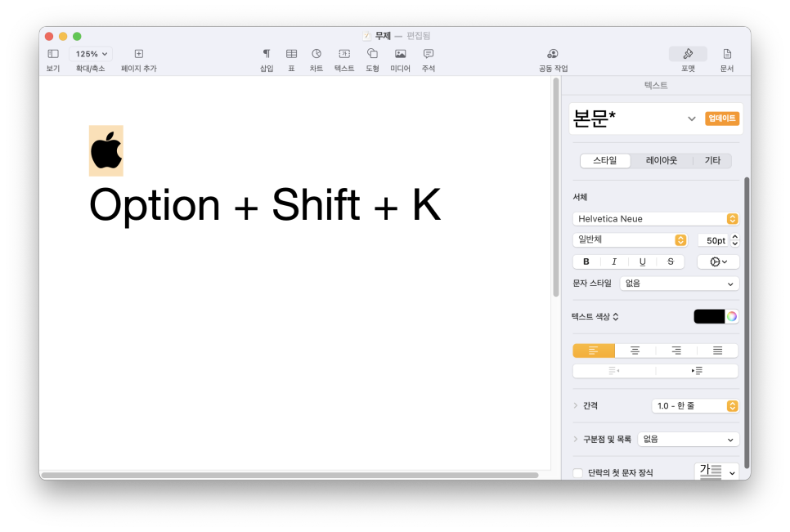
Task: Open the 구분점 및 목록 없음 dropdown
Action: point(689,440)
